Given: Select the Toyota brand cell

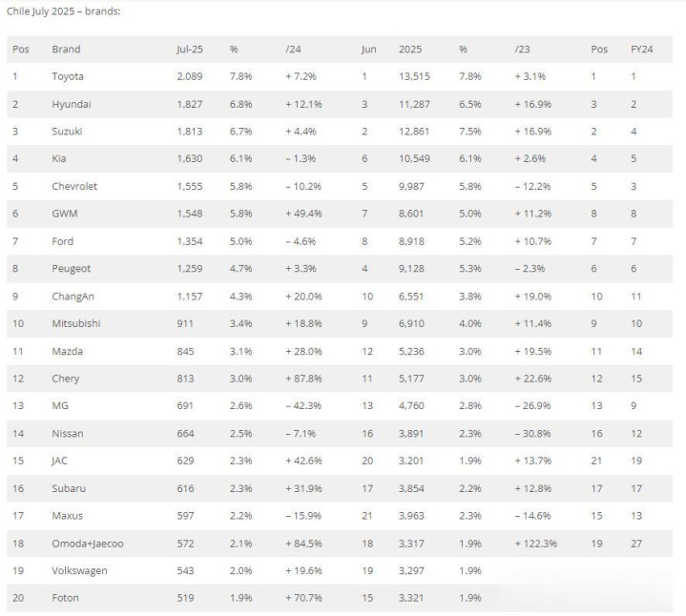Looking at the screenshot, I should 68,76.
